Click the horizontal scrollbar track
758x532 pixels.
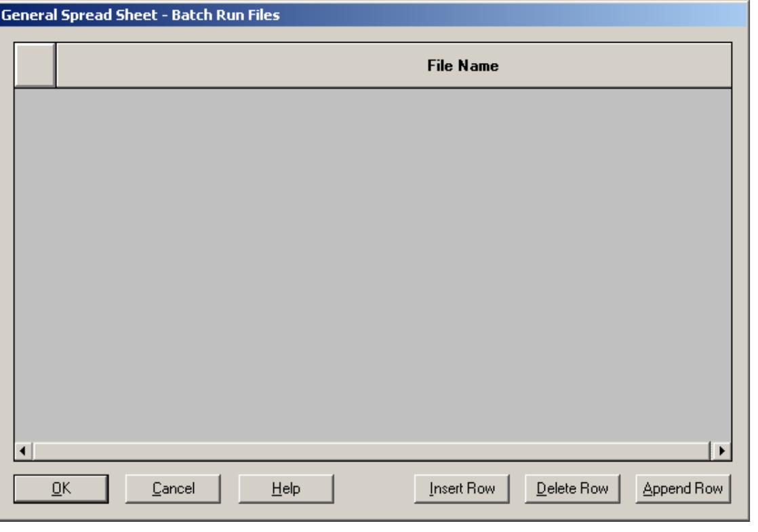click(372, 451)
